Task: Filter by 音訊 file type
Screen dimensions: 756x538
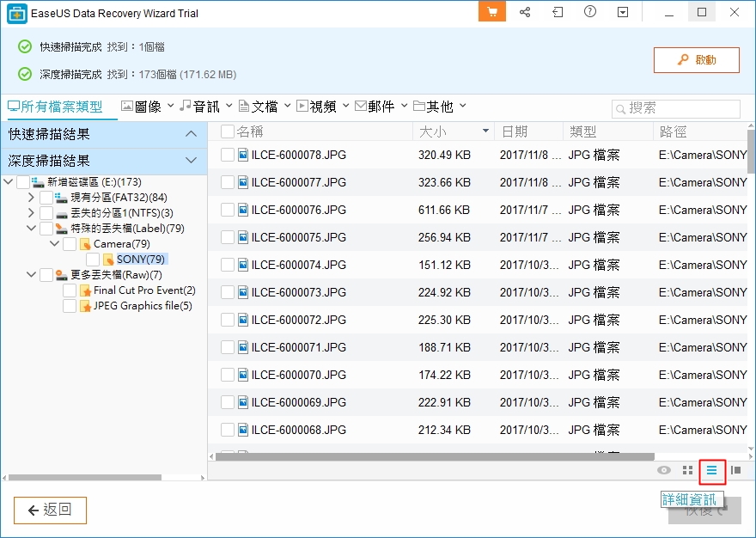Action: coord(199,107)
